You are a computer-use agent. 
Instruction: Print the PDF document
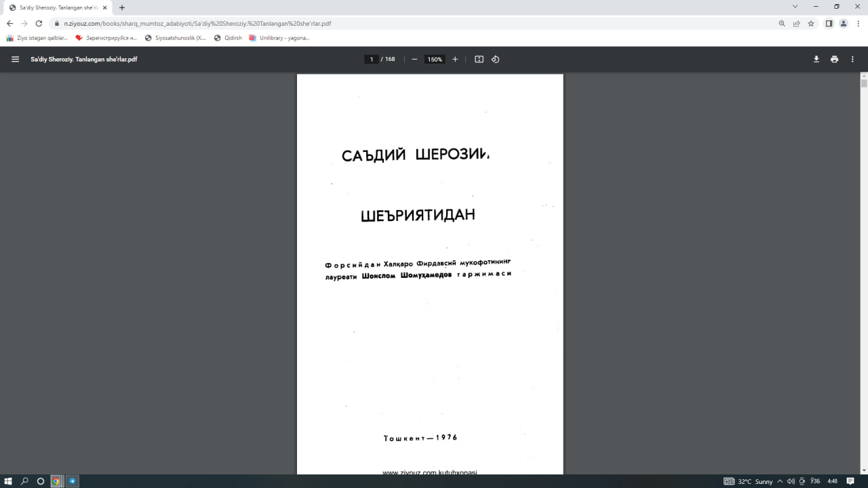tap(834, 59)
